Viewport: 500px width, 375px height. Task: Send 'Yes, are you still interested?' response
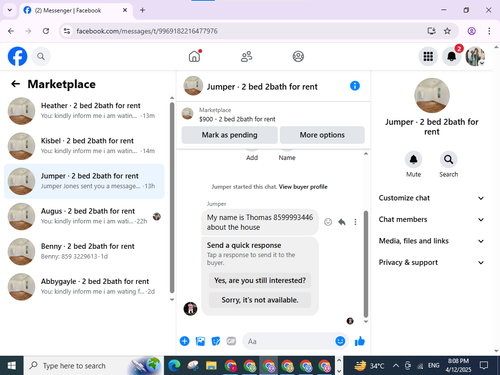(x=260, y=280)
